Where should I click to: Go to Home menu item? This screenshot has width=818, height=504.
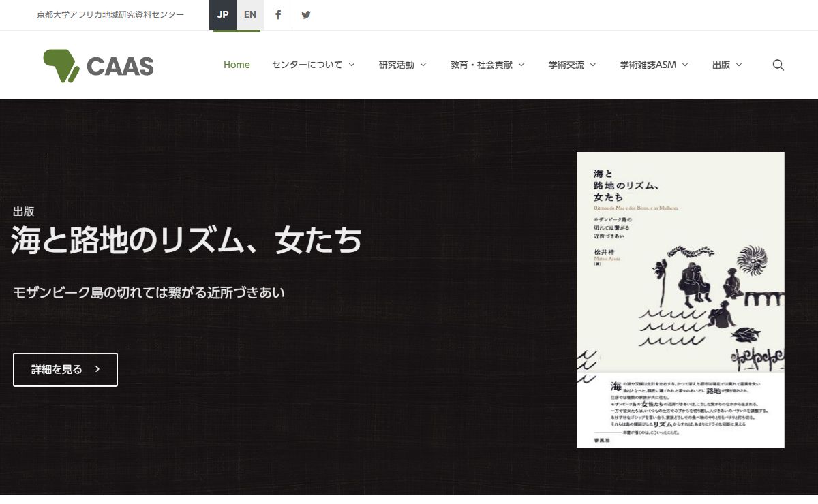click(237, 65)
